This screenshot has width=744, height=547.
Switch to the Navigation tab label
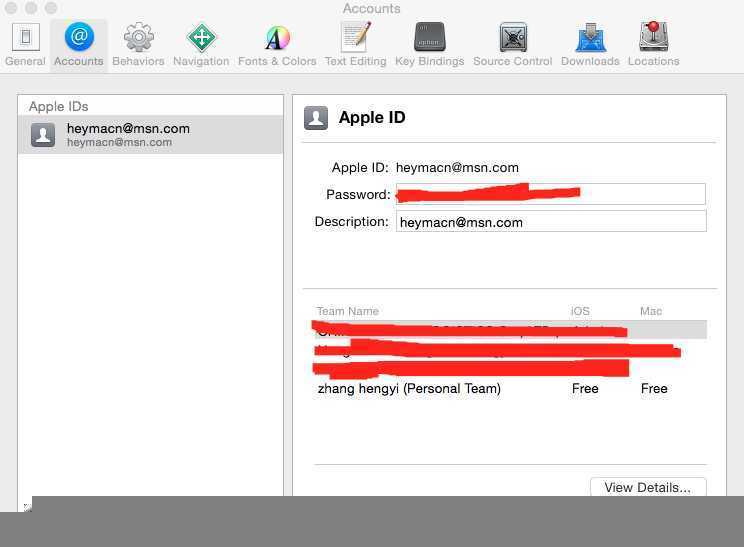click(x=201, y=61)
